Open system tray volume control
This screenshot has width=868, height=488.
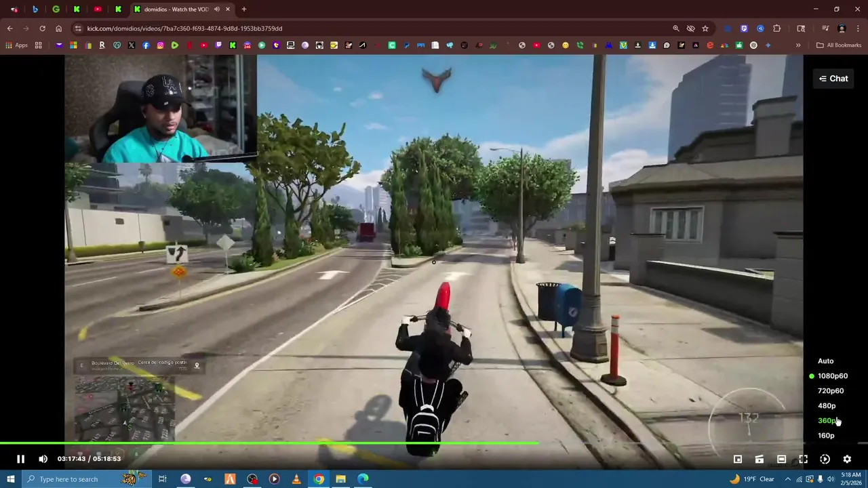831,479
